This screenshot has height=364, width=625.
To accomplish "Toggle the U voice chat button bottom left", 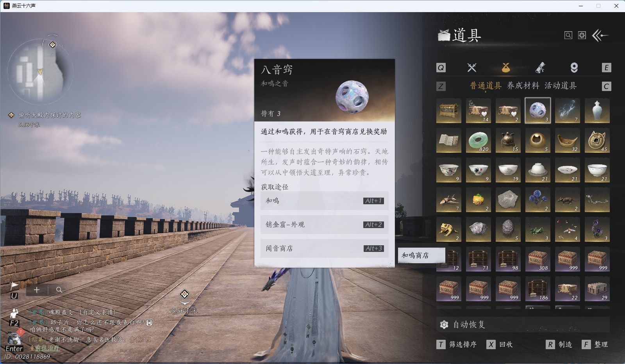I will 14,296.
